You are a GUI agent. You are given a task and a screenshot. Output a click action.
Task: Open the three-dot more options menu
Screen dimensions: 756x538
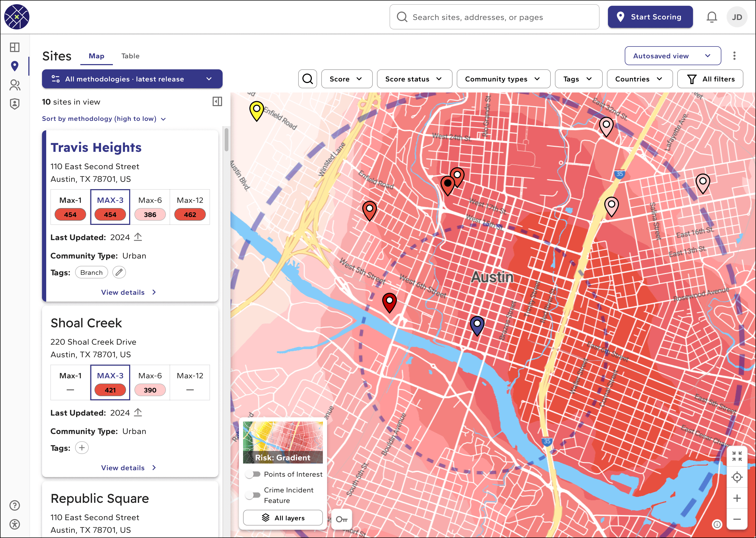click(x=734, y=56)
